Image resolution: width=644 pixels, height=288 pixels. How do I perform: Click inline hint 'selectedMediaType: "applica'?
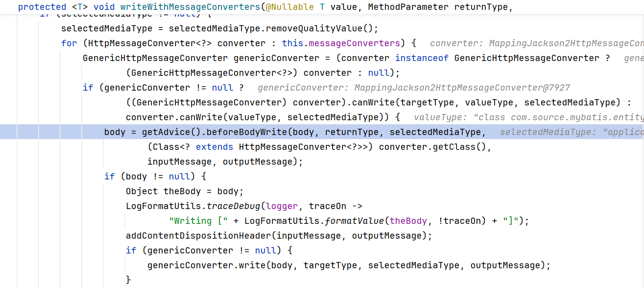click(x=572, y=132)
